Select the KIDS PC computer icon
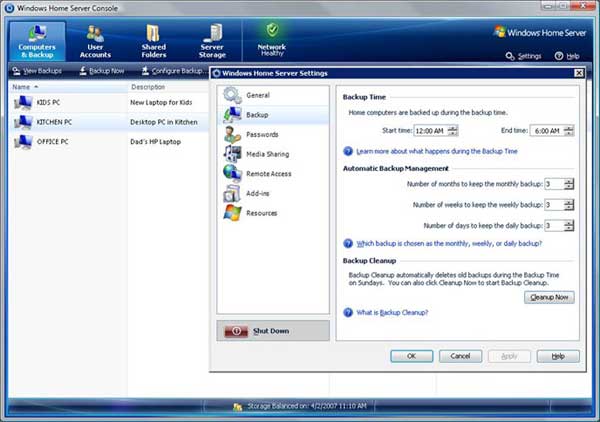Viewport: 600px width, 422px height. (x=23, y=102)
